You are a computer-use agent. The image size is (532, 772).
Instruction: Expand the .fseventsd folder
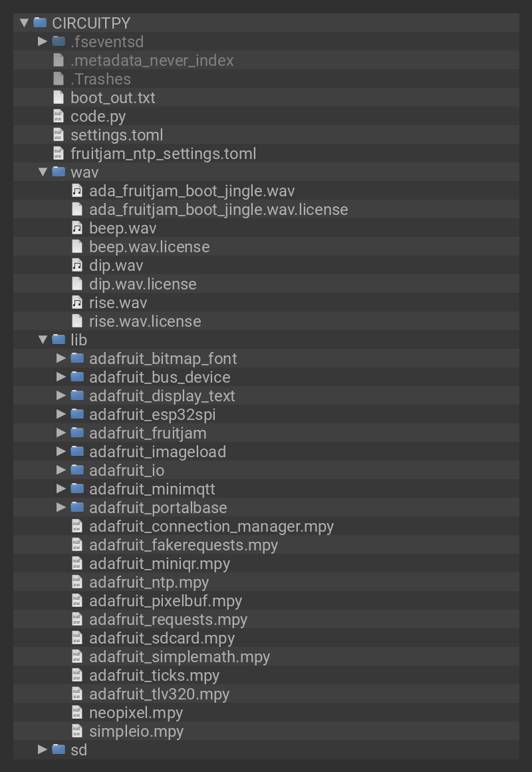[43, 42]
